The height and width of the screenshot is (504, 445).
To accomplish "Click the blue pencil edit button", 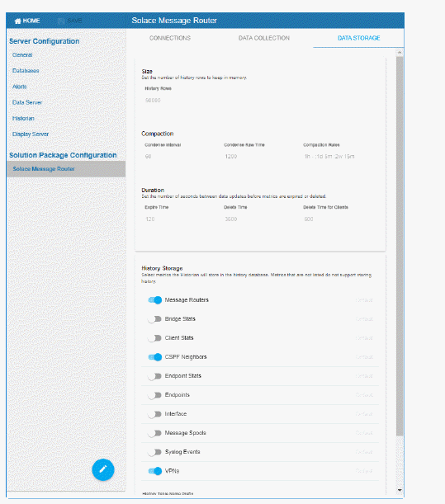I will pos(103,469).
